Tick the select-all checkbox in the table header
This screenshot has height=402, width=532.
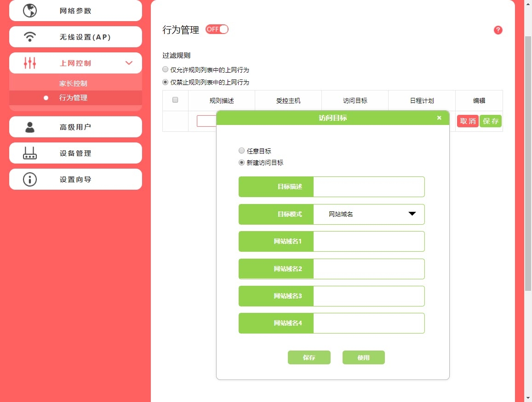pos(175,100)
